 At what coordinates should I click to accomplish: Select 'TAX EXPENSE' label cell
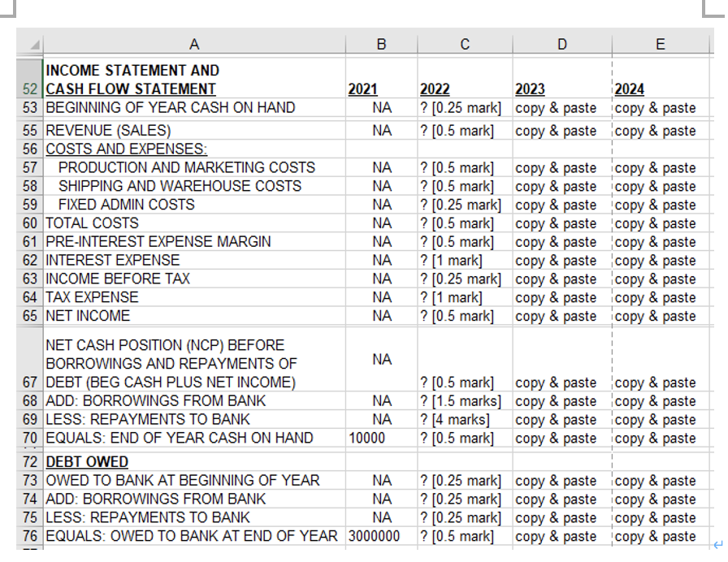(x=194, y=297)
